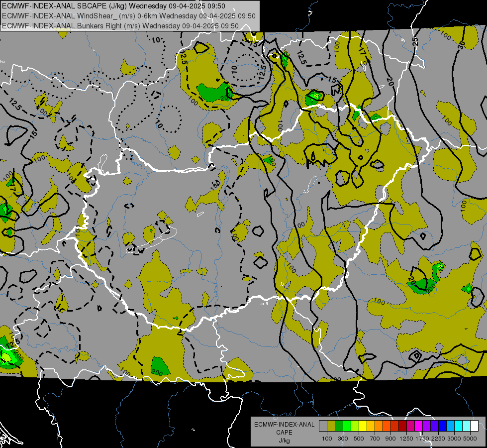Select the crimson-pink legend swatch

[x=410, y=426]
